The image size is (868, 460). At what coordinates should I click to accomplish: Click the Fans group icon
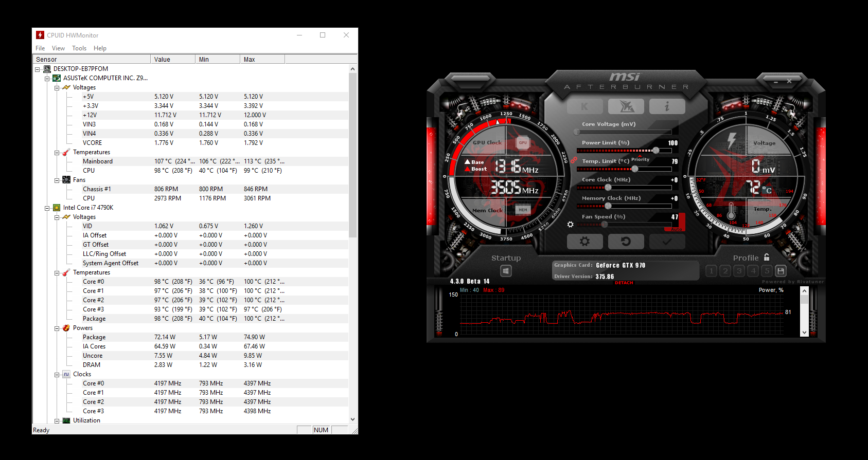tap(66, 180)
